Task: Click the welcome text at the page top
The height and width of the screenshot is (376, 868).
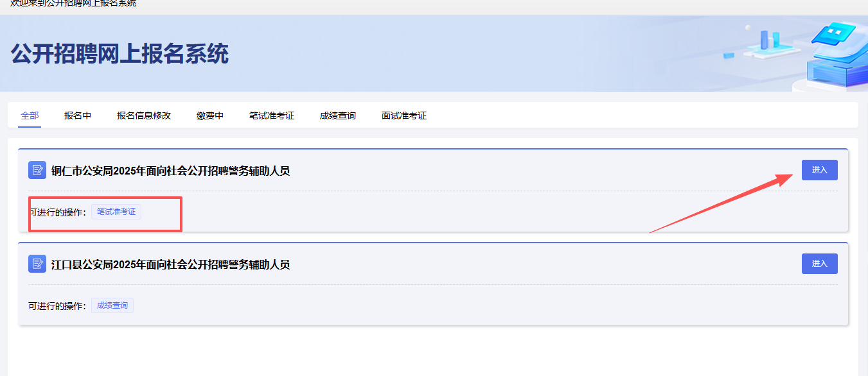Action: (73, 3)
